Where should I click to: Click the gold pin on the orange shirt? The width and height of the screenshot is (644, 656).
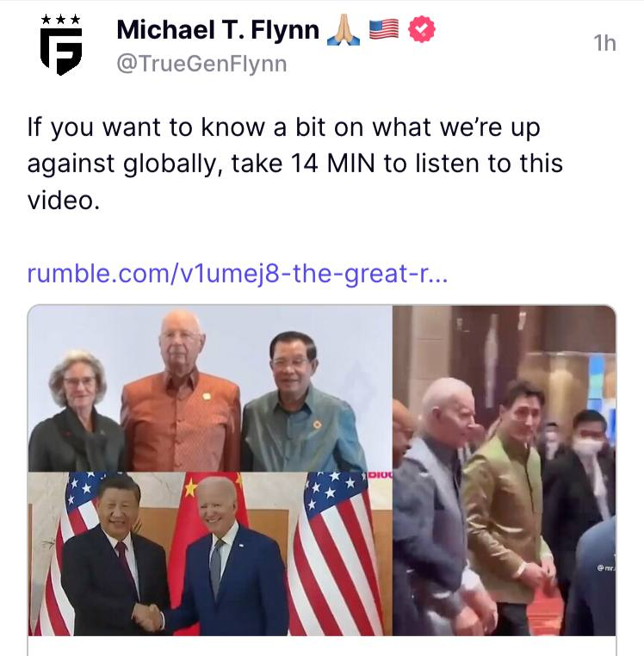coord(206,396)
